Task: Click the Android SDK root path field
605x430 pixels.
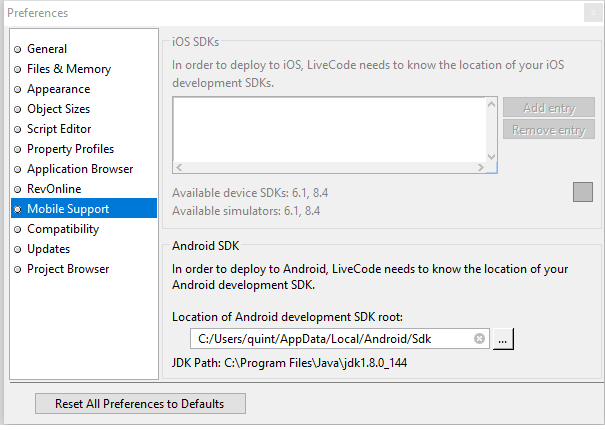Action: (x=330, y=339)
